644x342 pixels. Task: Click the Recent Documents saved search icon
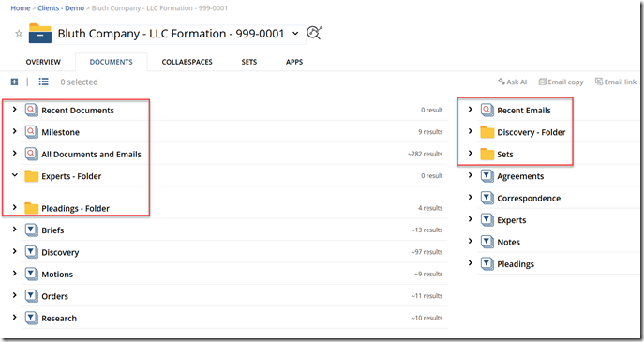32,110
